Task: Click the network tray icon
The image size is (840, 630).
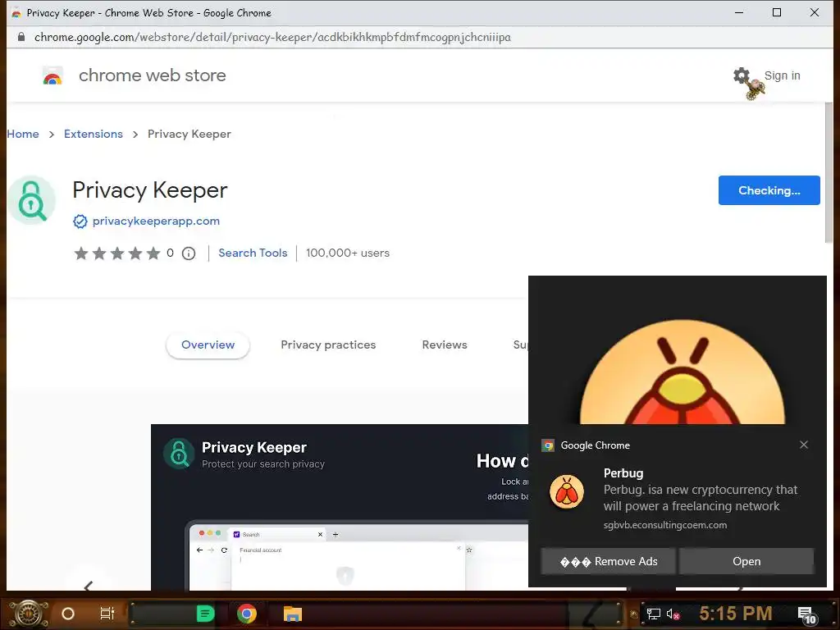Action: tap(653, 614)
